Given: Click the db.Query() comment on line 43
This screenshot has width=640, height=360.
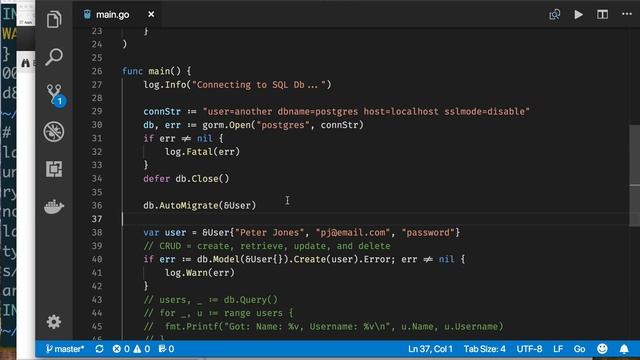Looking at the screenshot, I should coord(210,300).
